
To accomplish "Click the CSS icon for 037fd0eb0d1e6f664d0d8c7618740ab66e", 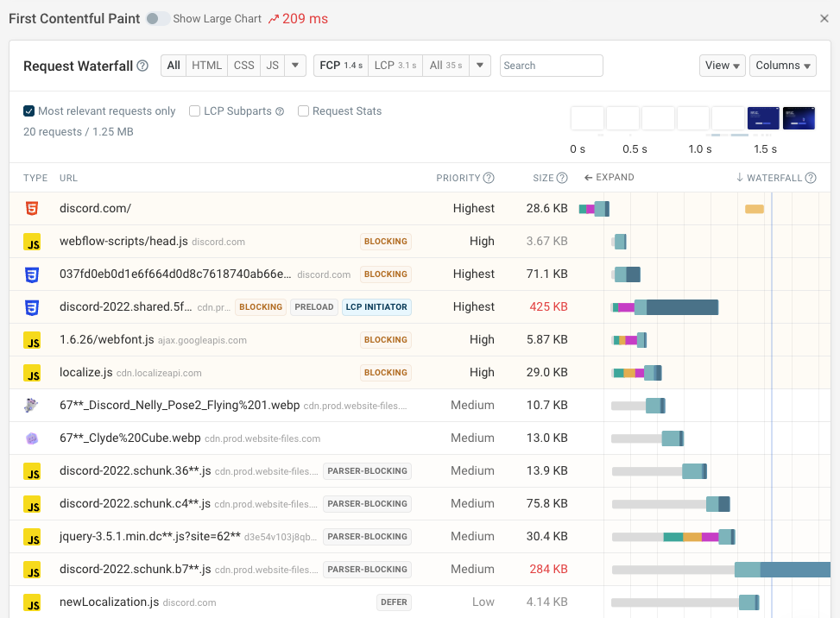I will click(x=32, y=274).
